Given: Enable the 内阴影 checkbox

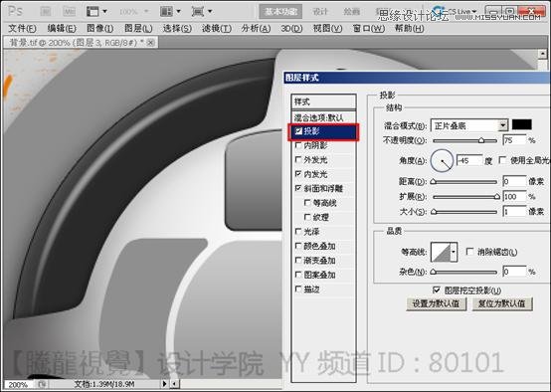Looking at the screenshot, I should 298,145.
